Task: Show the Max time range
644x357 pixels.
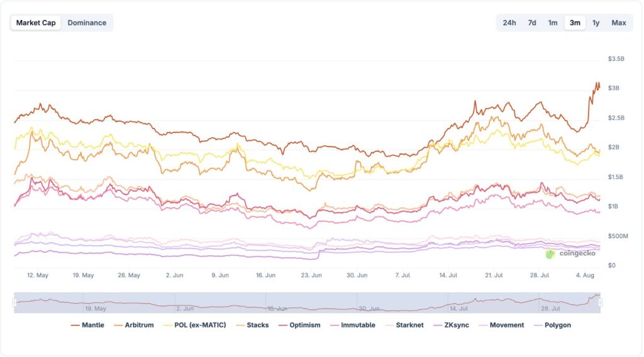Action: coord(619,23)
